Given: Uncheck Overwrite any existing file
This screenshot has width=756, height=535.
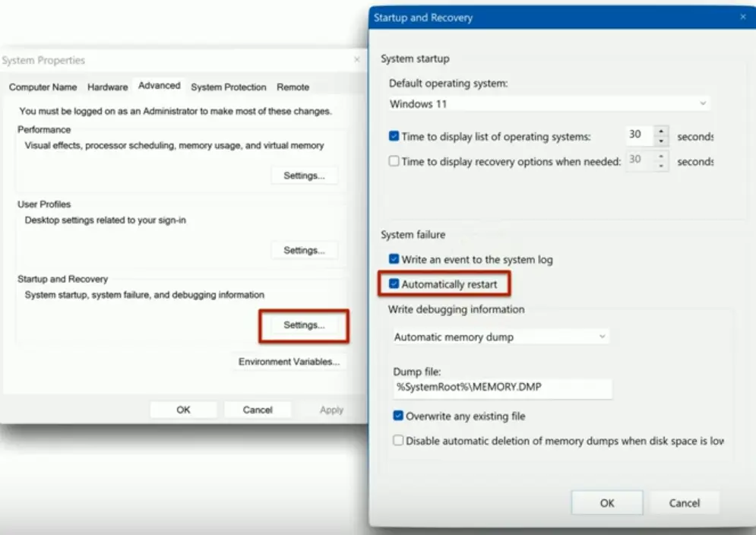Looking at the screenshot, I should [x=398, y=416].
